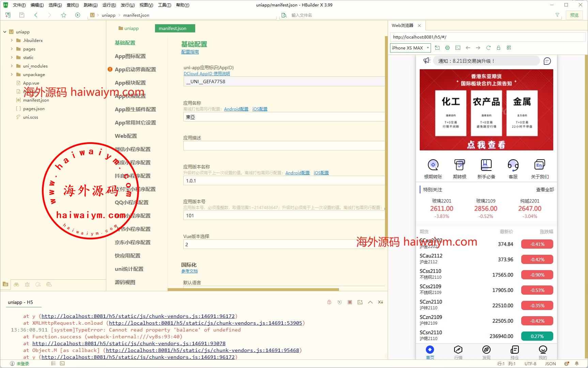Click the bookmark star icon in the toolbar
Viewport: 588px width, 368px height.
[64, 15]
